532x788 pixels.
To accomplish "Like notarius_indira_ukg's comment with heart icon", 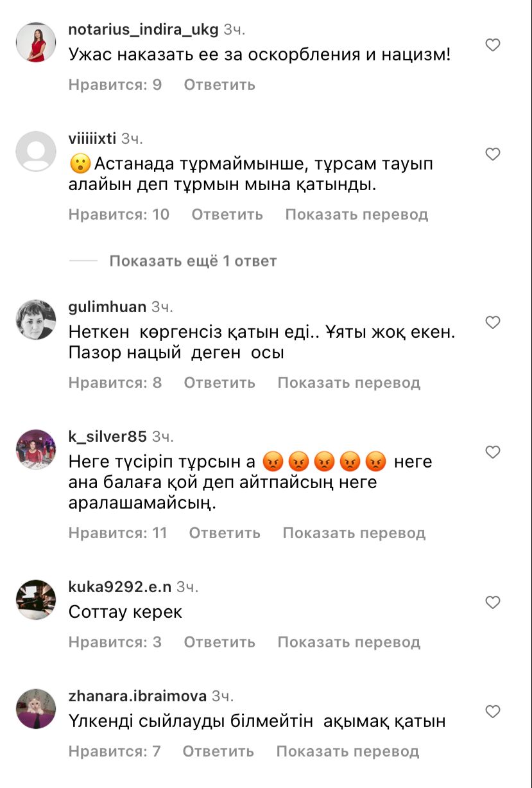I will (492, 45).
